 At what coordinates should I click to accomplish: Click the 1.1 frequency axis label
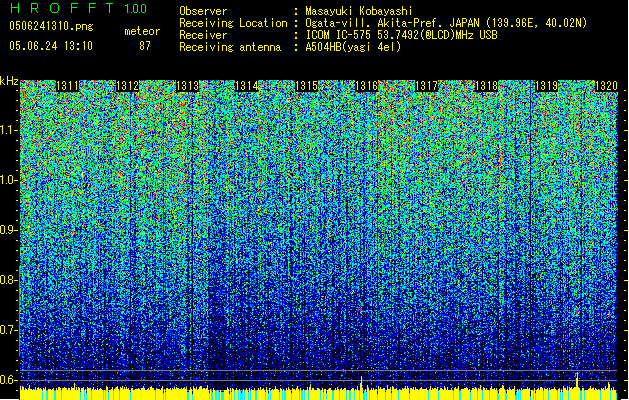coord(8,130)
